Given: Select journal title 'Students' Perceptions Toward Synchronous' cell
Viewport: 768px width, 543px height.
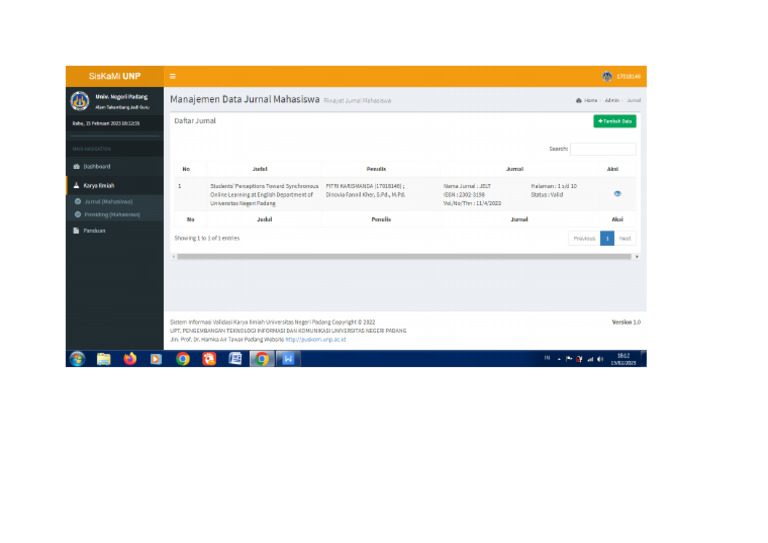Looking at the screenshot, I should click(x=264, y=194).
